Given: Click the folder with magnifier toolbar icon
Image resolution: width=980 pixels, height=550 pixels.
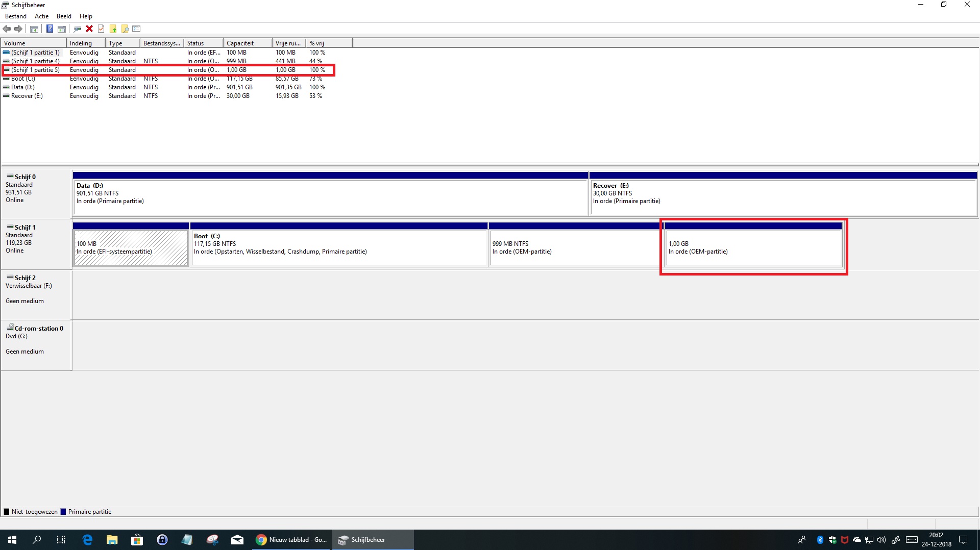Looking at the screenshot, I should click(125, 29).
